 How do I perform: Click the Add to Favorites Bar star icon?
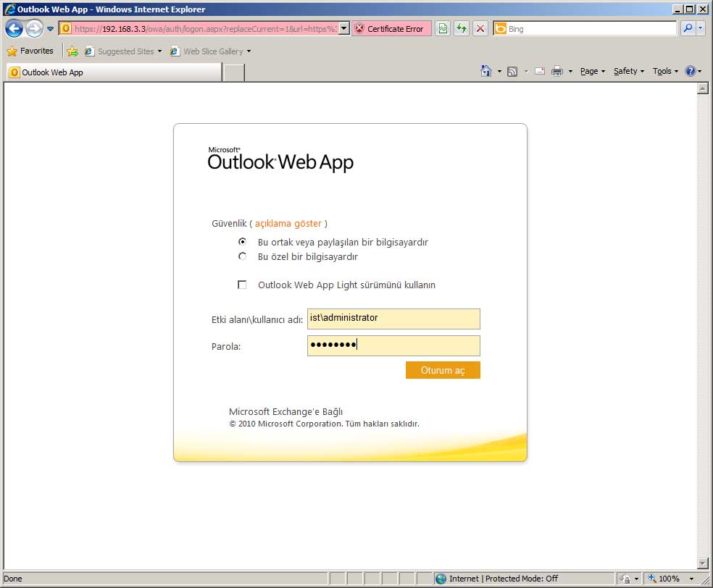tap(72, 51)
